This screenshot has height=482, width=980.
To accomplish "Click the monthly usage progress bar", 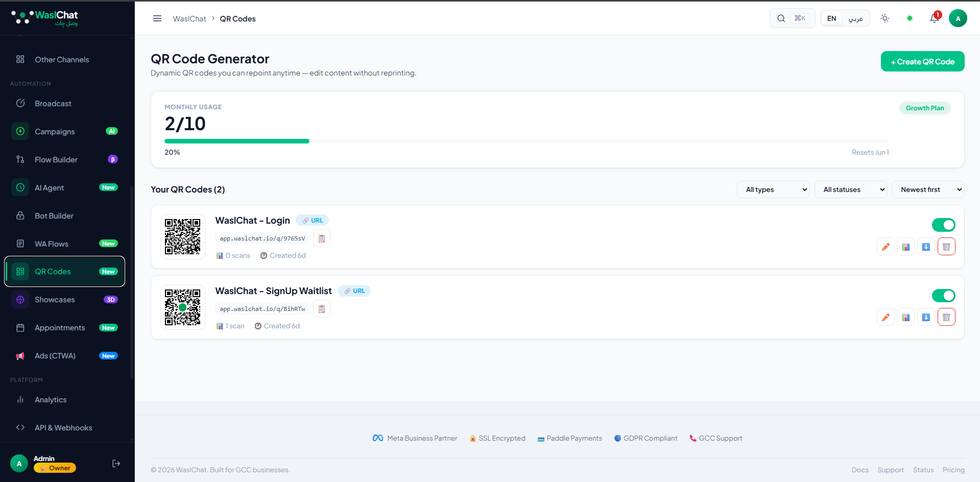I will coord(527,141).
